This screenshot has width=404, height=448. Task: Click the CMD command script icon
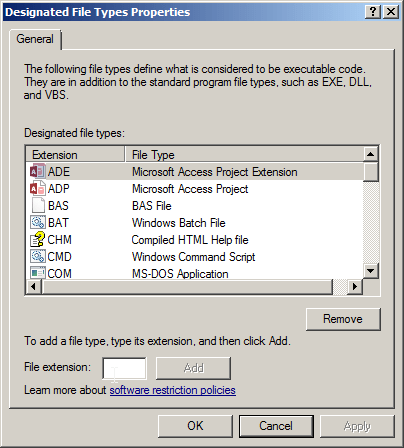pyautogui.click(x=38, y=257)
